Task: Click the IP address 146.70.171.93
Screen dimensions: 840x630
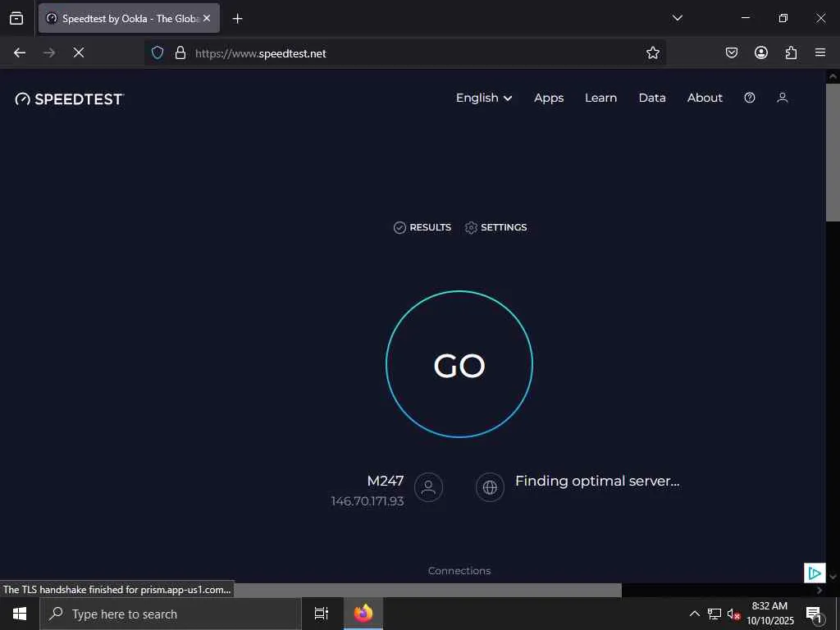Action: (x=367, y=501)
